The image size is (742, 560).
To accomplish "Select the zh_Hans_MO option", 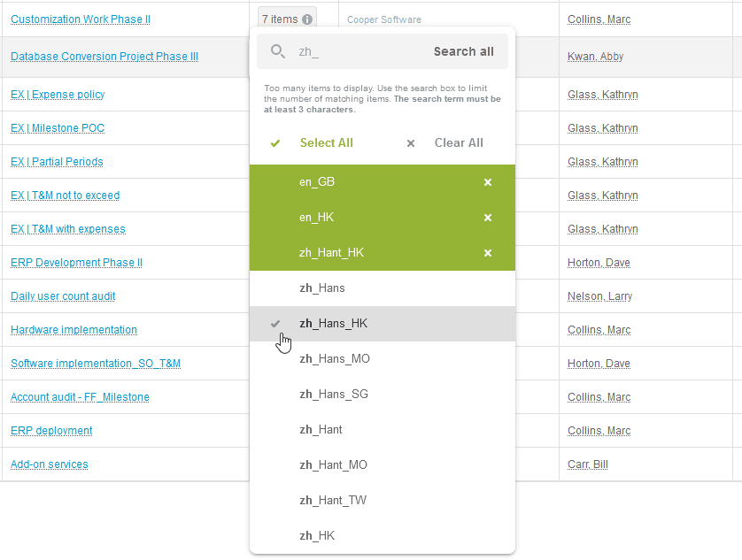I will click(383, 359).
